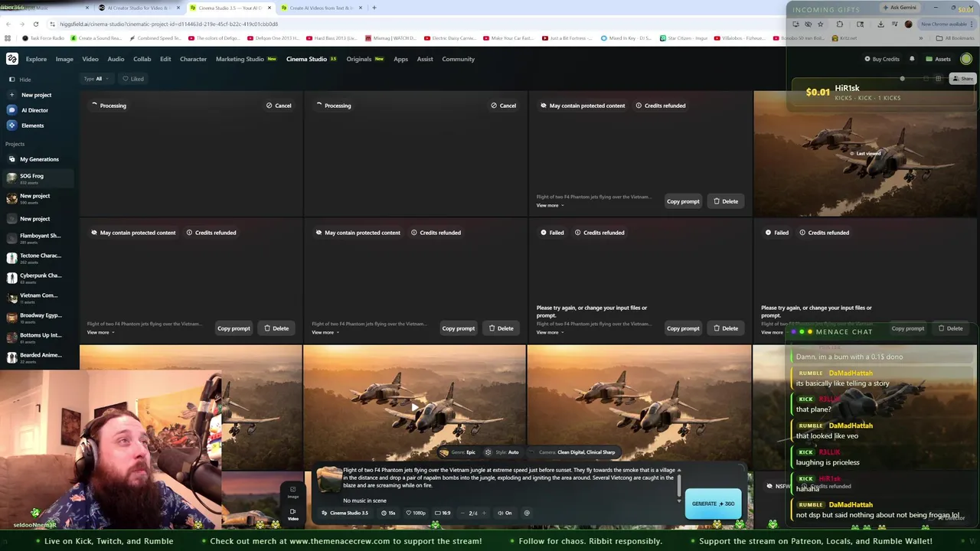Viewport: 980px width, 551px height.
Task: Cancel the second Processing generation
Action: 504,106
